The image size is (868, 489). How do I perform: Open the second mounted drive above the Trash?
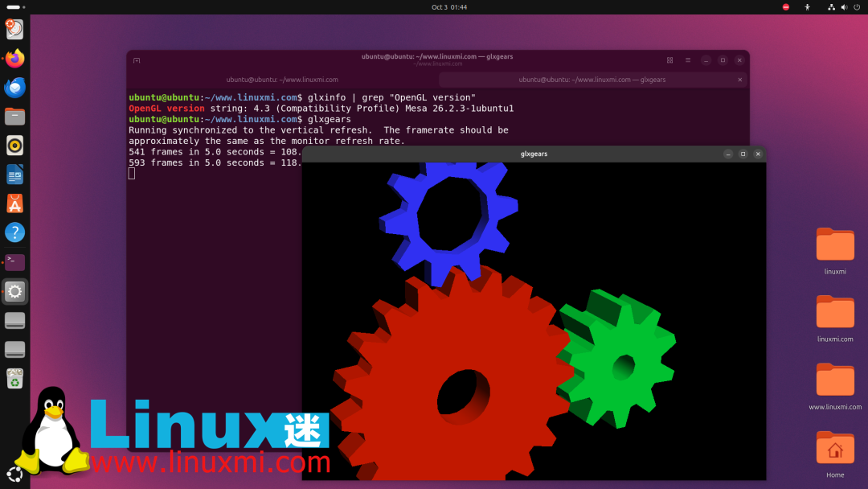tap(15, 349)
